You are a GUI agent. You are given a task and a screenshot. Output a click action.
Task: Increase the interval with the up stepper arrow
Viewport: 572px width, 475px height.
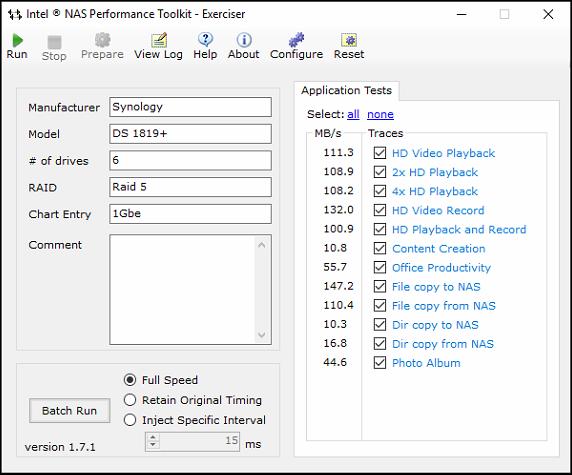pos(153,437)
